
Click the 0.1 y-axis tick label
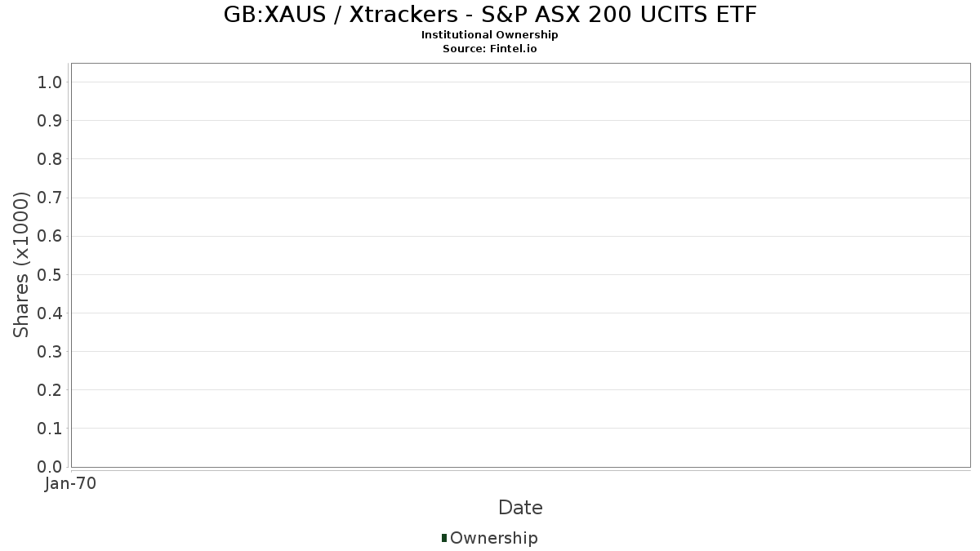50,429
